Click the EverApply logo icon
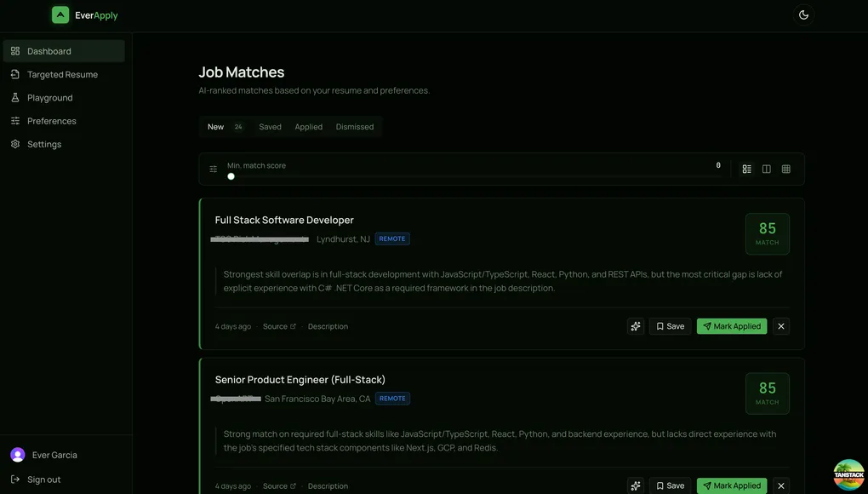Viewport: 868px width, 494px height. pos(60,15)
